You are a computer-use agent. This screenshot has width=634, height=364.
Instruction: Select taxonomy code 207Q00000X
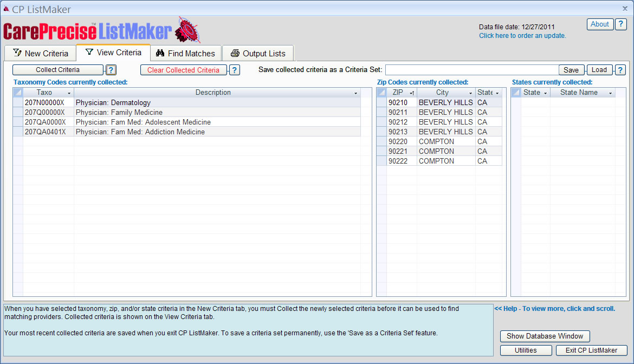click(x=48, y=112)
